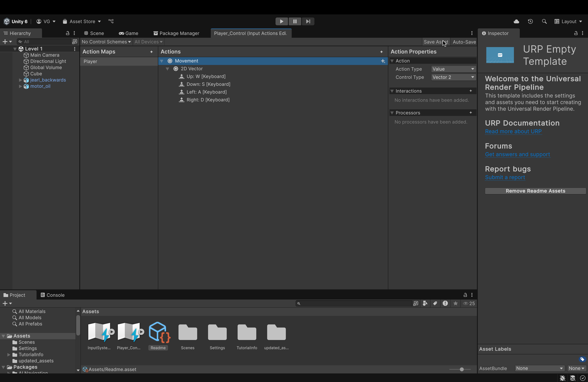Collapse the 2D Vector composite binding
This screenshot has height=382, width=588.
tap(167, 69)
